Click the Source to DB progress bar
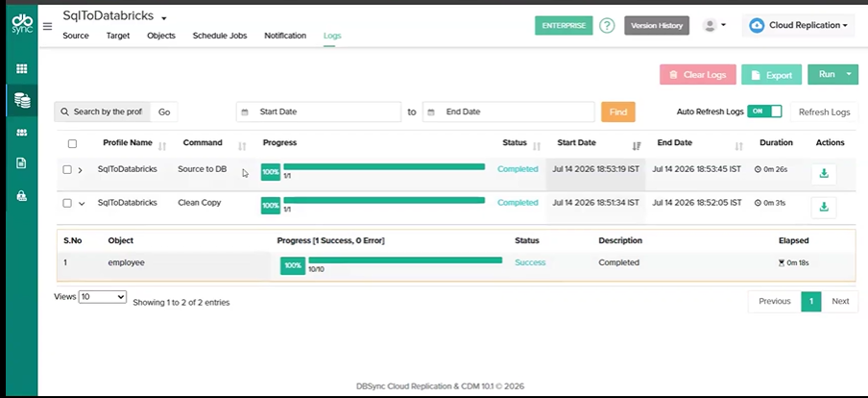 (384, 167)
